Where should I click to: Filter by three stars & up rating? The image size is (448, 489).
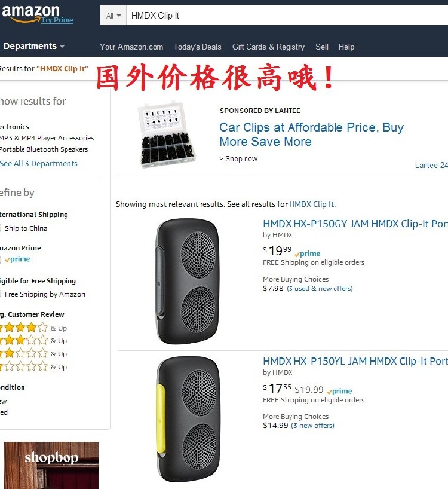(x=24, y=341)
